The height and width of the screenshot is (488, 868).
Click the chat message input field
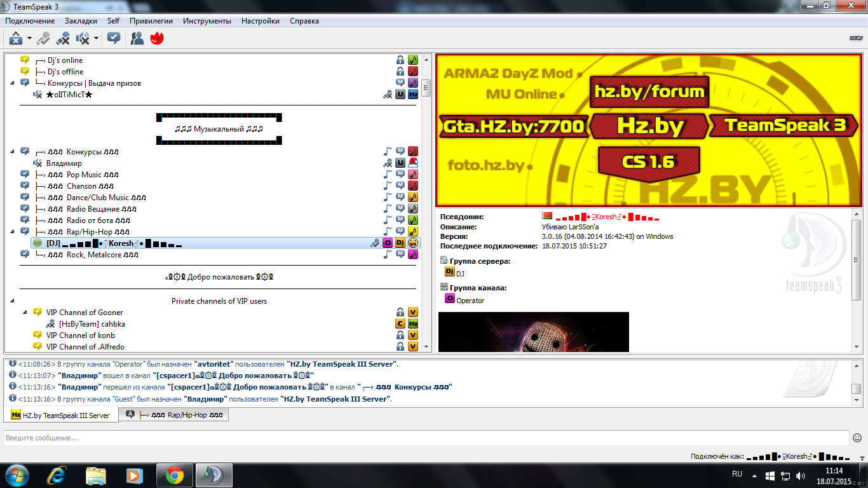point(426,438)
